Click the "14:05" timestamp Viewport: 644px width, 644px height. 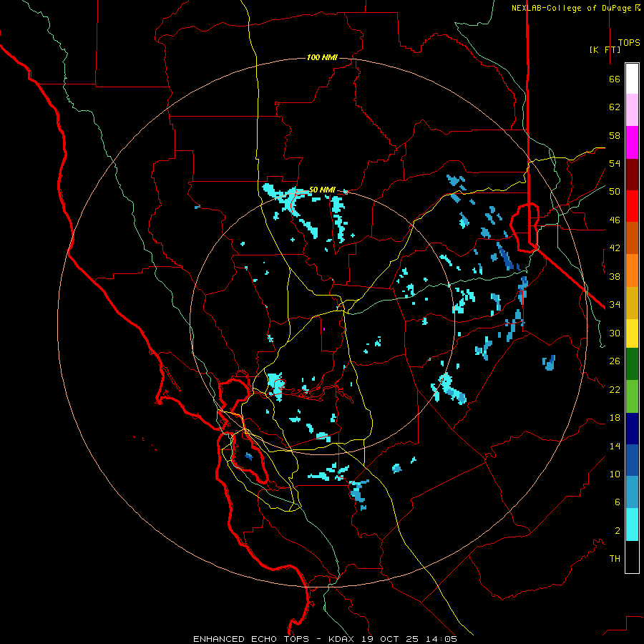[x=441, y=639]
